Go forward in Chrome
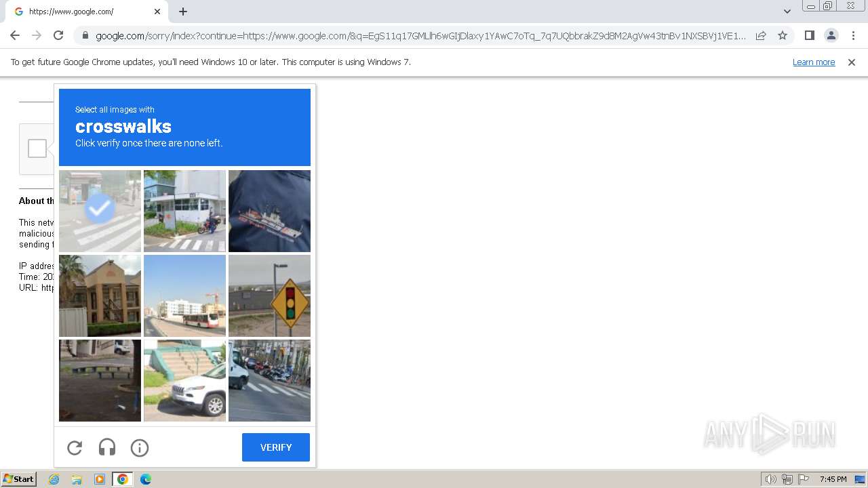The height and width of the screenshot is (488, 868). (x=37, y=35)
